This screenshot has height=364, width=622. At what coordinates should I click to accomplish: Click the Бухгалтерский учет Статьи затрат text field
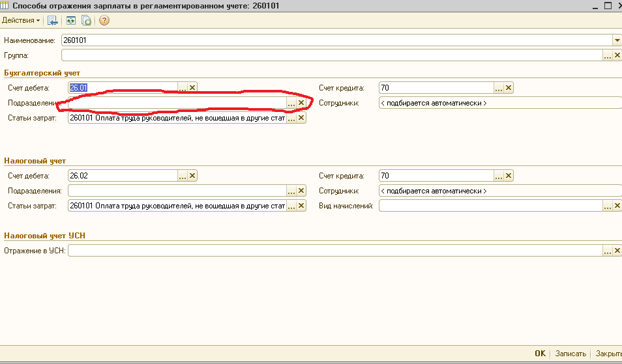click(x=177, y=118)
